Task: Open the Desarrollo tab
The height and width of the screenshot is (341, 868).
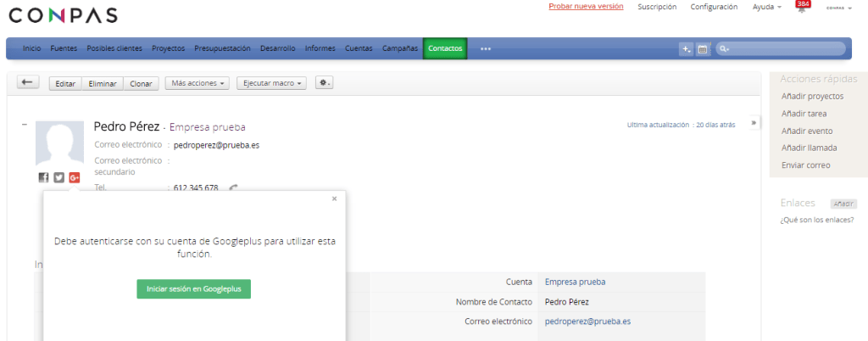Action: coord(278,48)
